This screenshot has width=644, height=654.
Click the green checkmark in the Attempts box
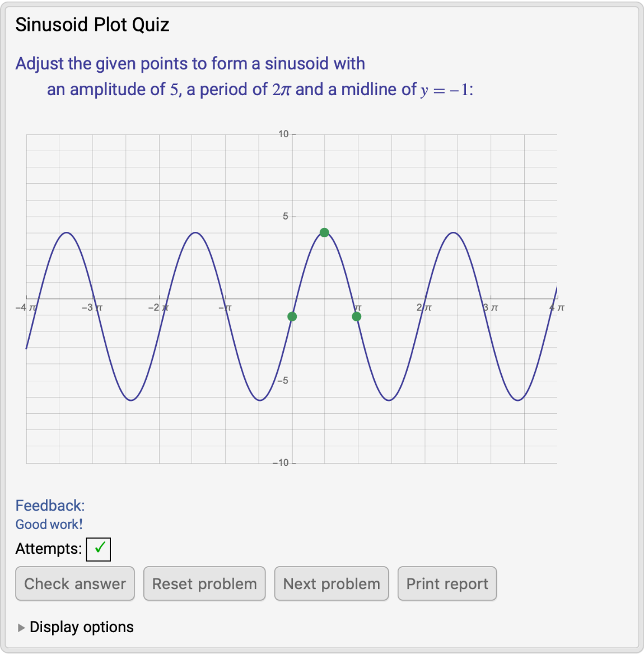point(99,549)
